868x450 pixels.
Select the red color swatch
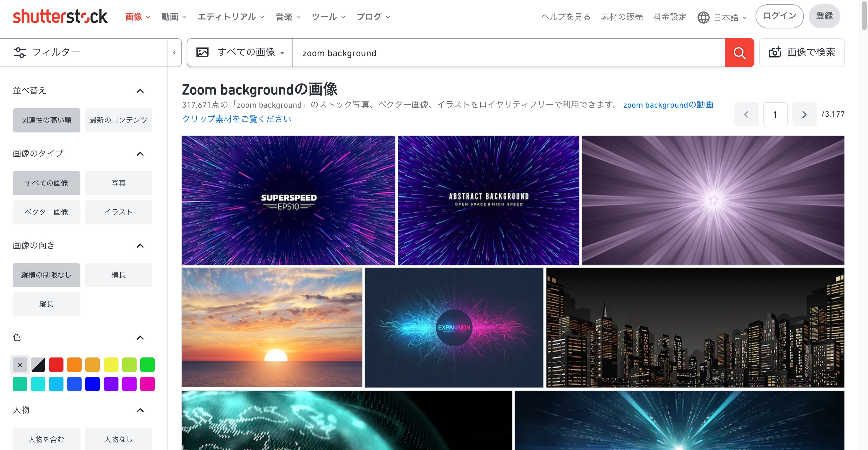click(56, 365)
